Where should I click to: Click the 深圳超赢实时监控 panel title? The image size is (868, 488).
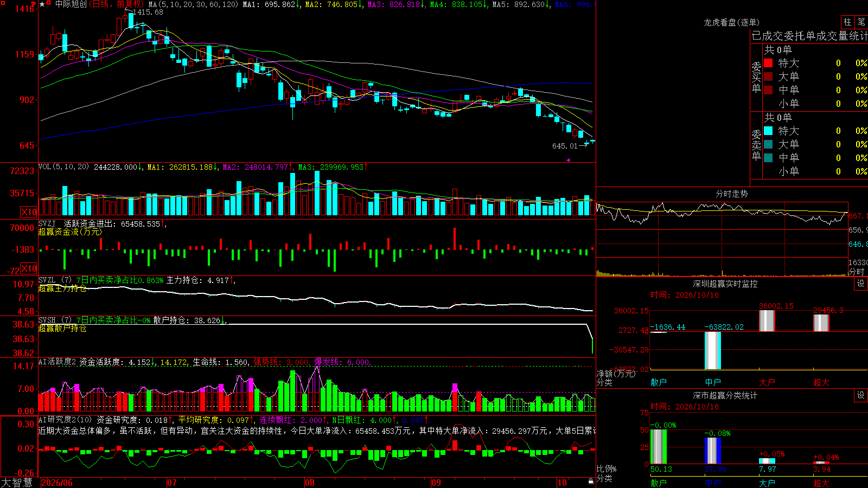pyautogui.click(x=725, y=284)
